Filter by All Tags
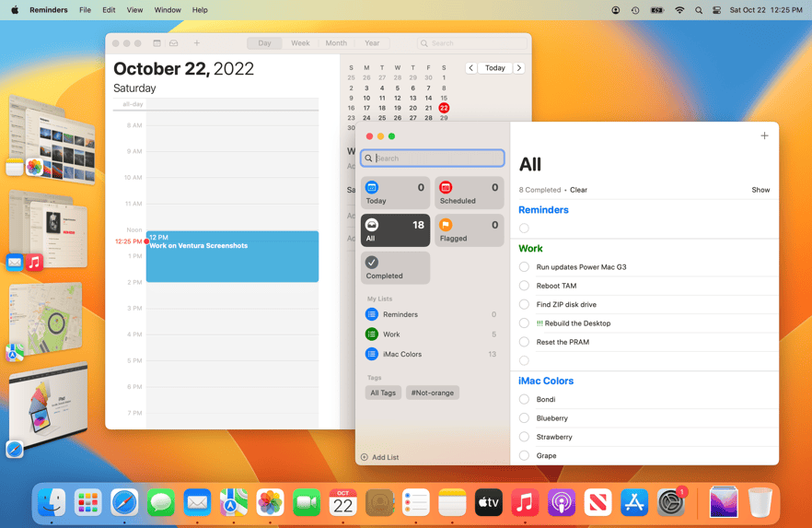Viewport: 812px width, 528px height. pyautogui.click(x=383, y=393)
